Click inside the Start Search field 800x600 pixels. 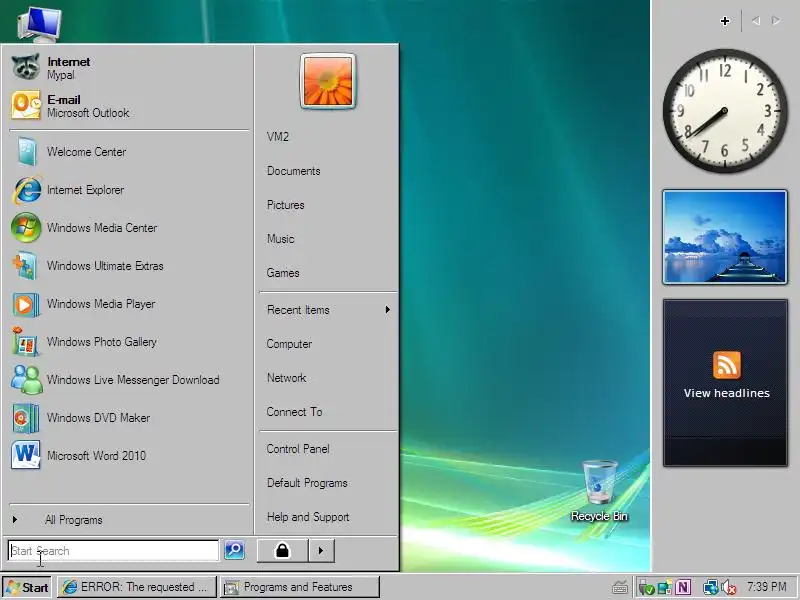tap(113, 551)
